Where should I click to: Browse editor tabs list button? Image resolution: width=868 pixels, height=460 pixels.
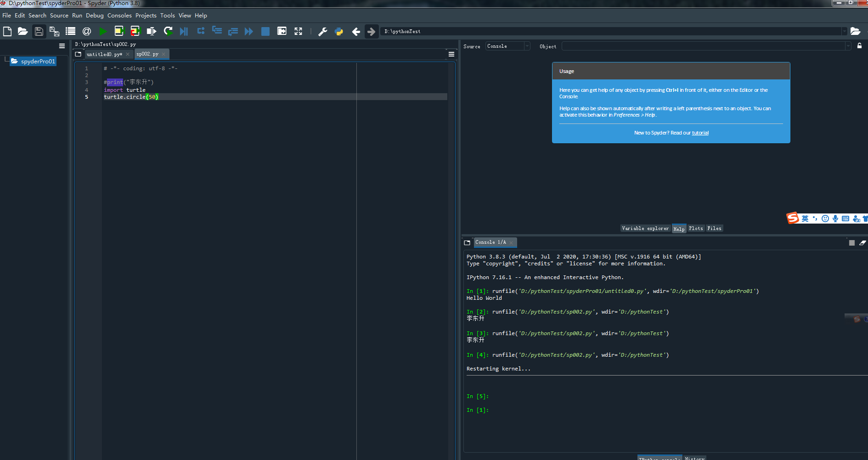pyautogui.click(x=78, y=54)
